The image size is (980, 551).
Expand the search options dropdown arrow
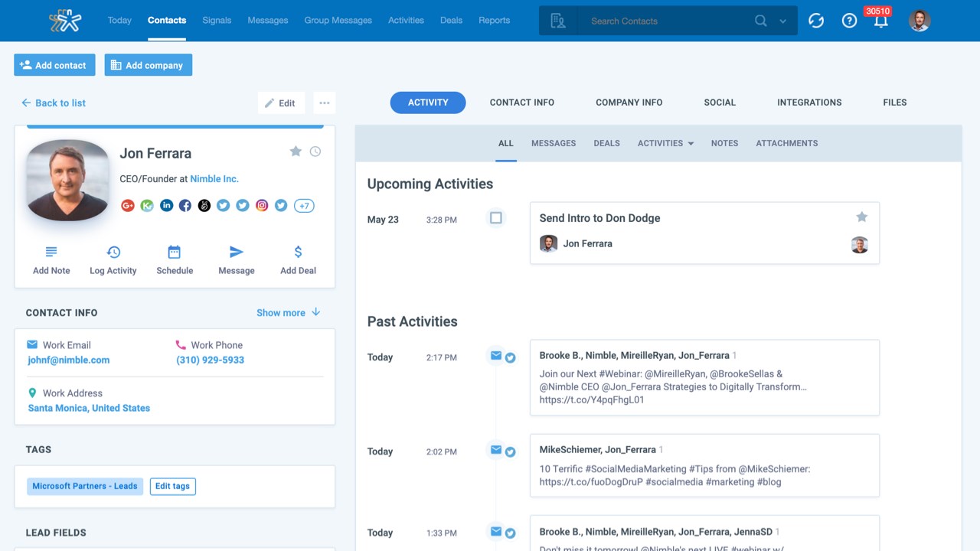click(x=782, y=21)
